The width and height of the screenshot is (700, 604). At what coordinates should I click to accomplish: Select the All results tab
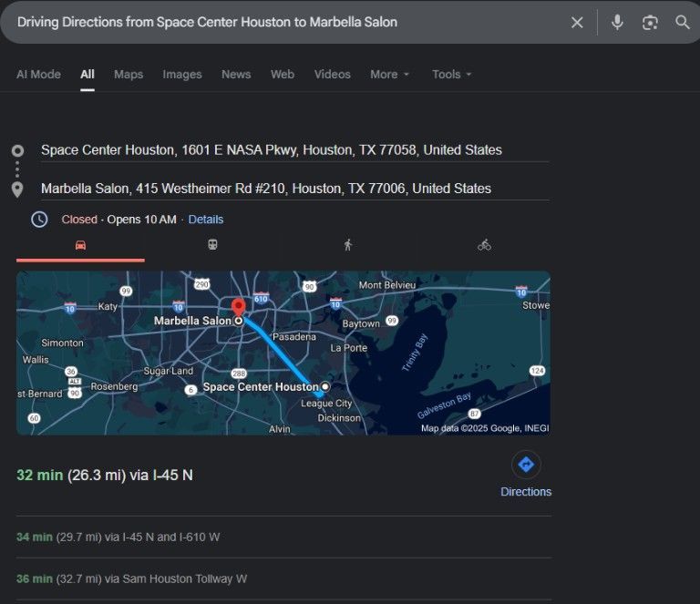pyautogui.click(x=87, y=74)
